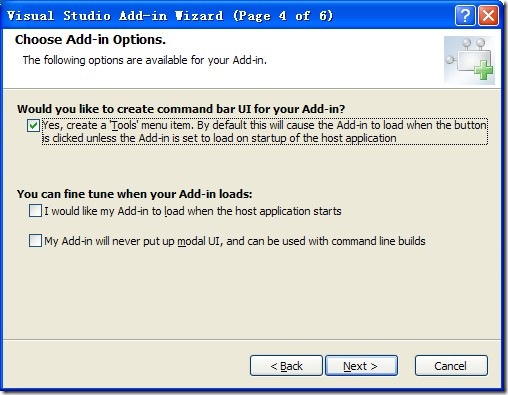This screenshot has height=395, width=508.
Task: Uncheck the 'Yes, create a Tools menu item' checkbox
Action: coord(33,126)
